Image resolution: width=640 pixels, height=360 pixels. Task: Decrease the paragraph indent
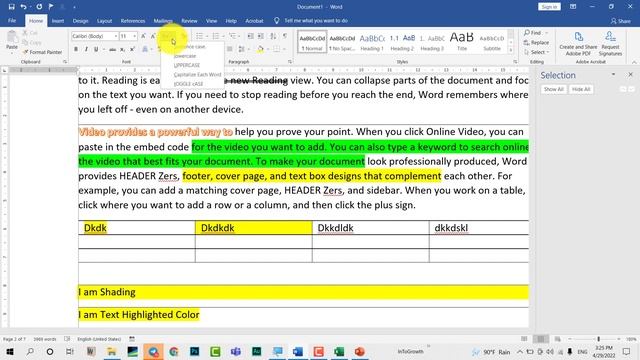251,36
